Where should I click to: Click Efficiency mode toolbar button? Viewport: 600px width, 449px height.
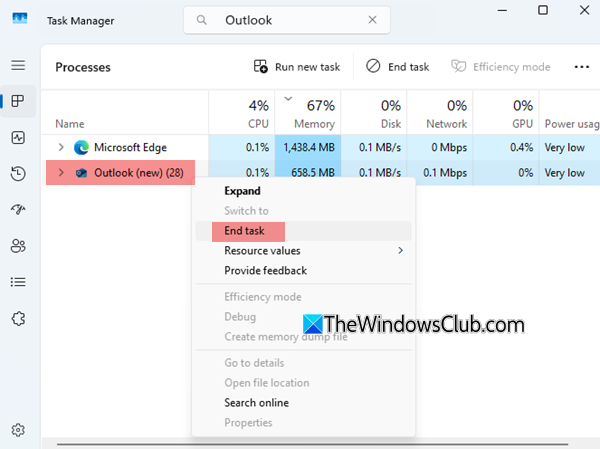pyautogui.click(x=501, y=67)
